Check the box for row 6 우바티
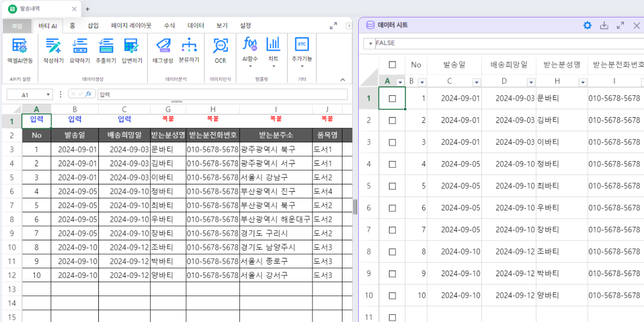The image size is (644, 322). coord(392,208)
